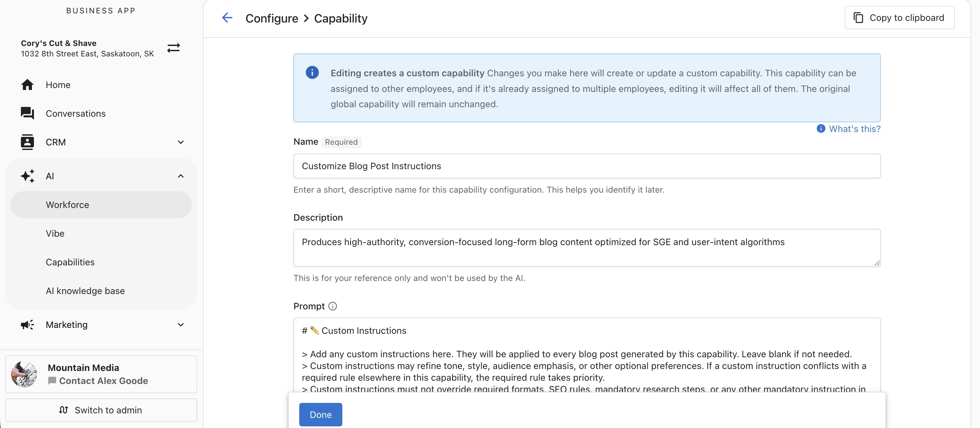Open Conversations in the sidebar
Image resolution: width=980 pixels, height=428 pixels.
pos(101,113)
